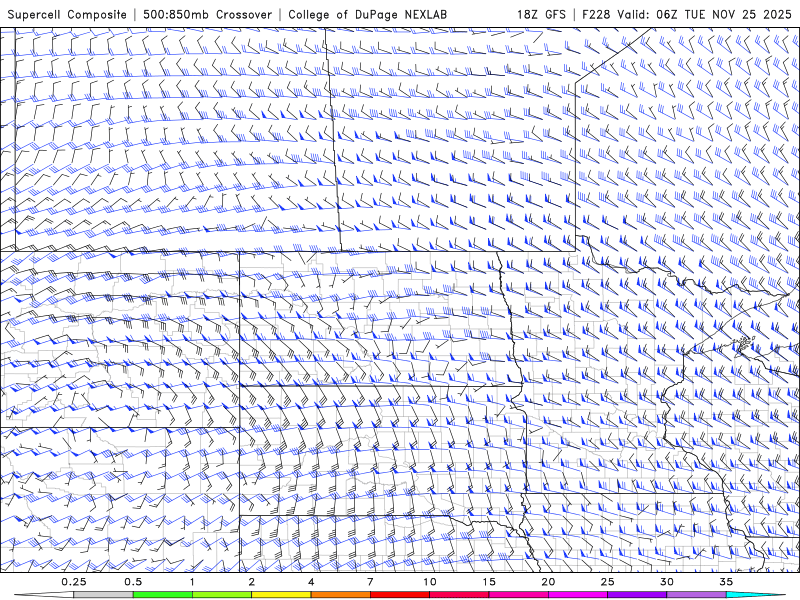This screenshot has width=800, height=600.
Task: Click the legend value 4
Action: coord(311,582)
